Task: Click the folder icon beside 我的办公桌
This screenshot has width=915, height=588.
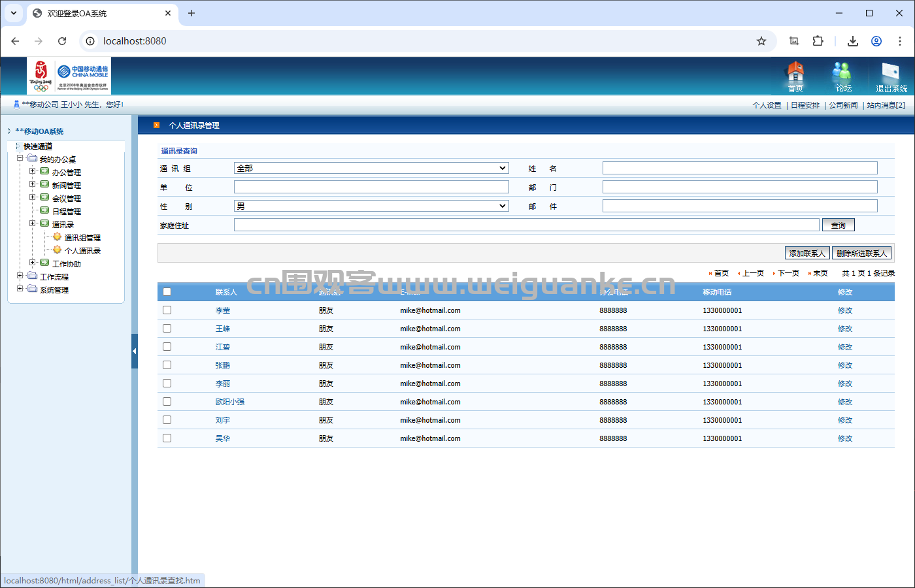Action: point(33,158)
